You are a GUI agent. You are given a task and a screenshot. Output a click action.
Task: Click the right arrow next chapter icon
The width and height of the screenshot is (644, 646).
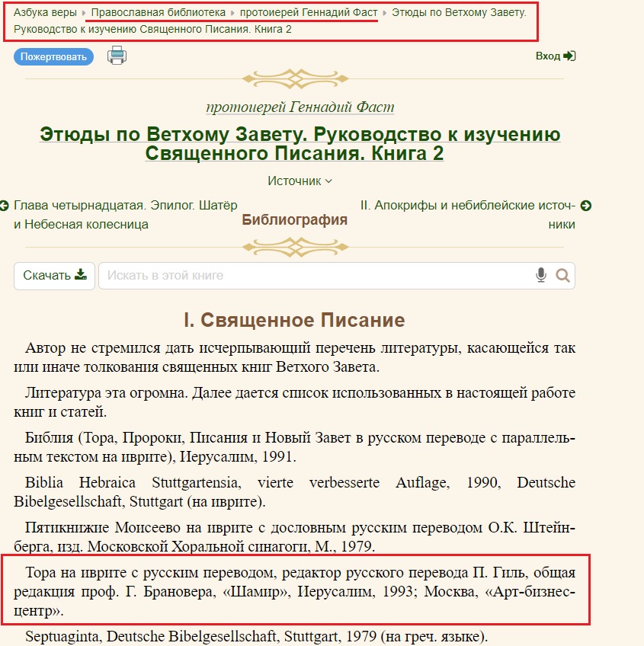pyautogui.click(x=586, y=205)
